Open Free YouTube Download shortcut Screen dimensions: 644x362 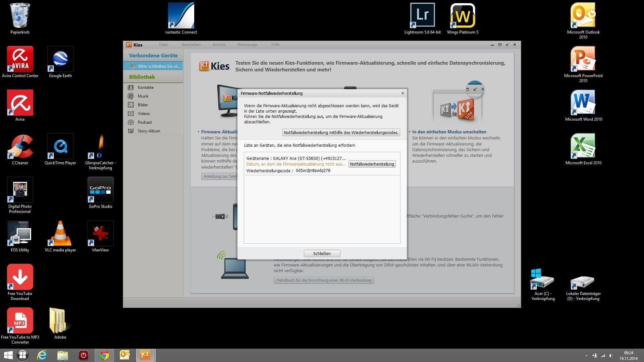click(x=20, y=282)
